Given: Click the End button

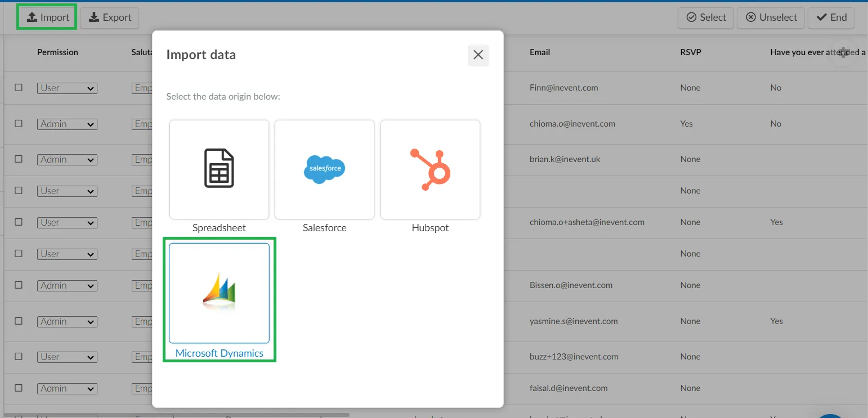Looking at the screenshot, I should (x=831, y=17).
